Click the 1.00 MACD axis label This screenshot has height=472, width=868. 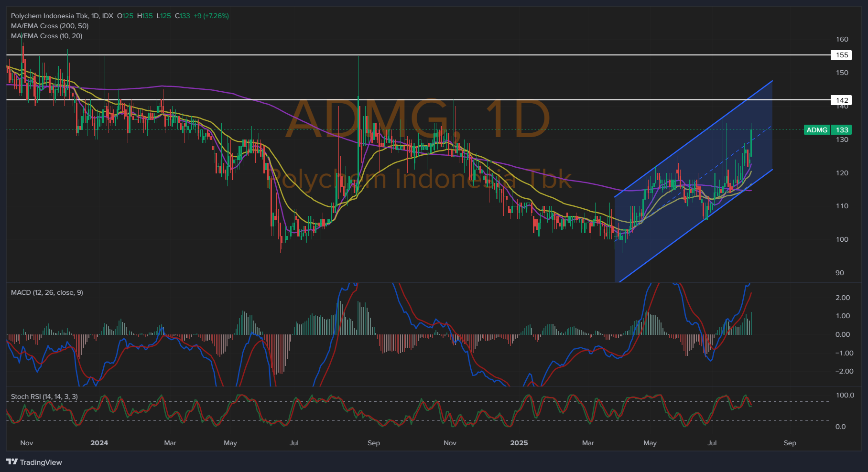click(x=843, y=316)
